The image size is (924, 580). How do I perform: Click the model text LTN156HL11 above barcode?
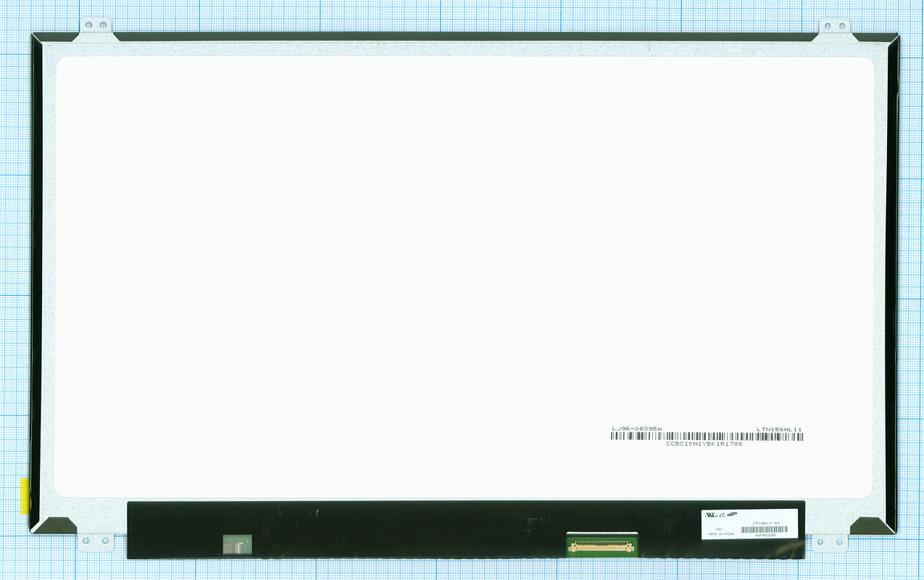[x=779, y=429]
